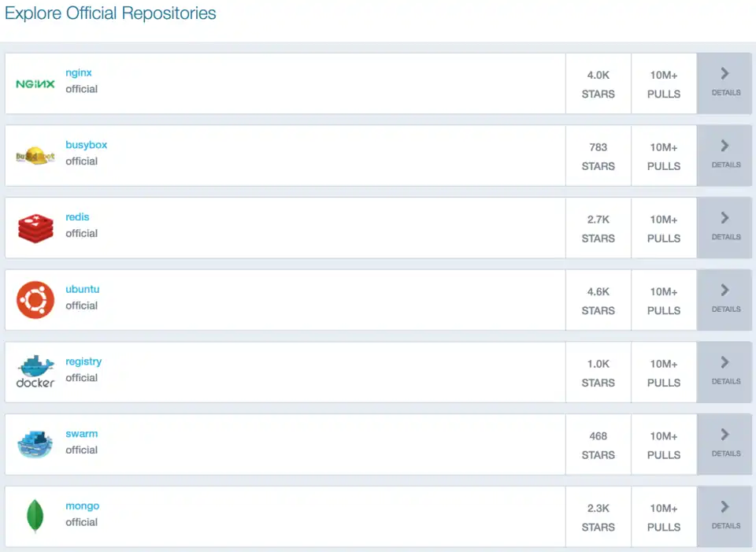This screenshot has height=552, width=756.
Task: Click the 4.0K STARS count for nginx
Action: (x=598, y=83)
